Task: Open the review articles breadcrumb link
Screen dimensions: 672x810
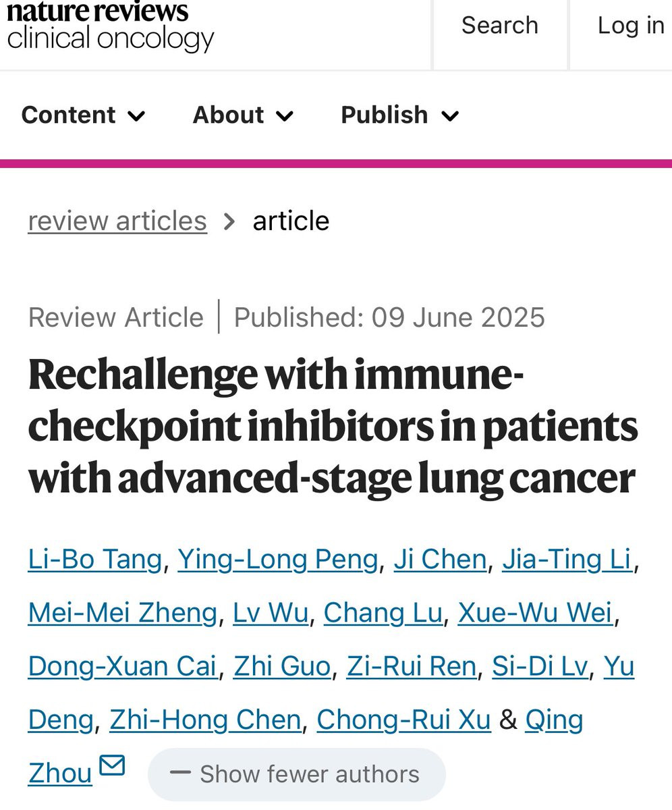Action: click(x=117, y=221)
